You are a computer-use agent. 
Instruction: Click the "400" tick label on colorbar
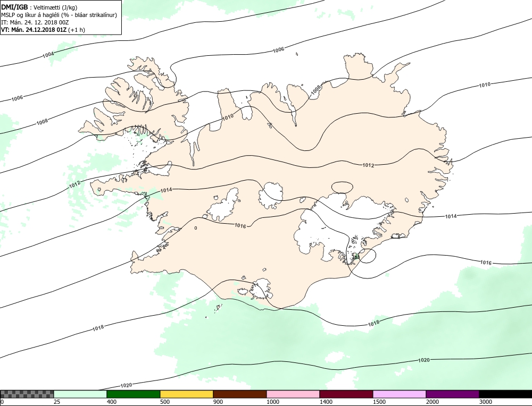click(112, 402)
